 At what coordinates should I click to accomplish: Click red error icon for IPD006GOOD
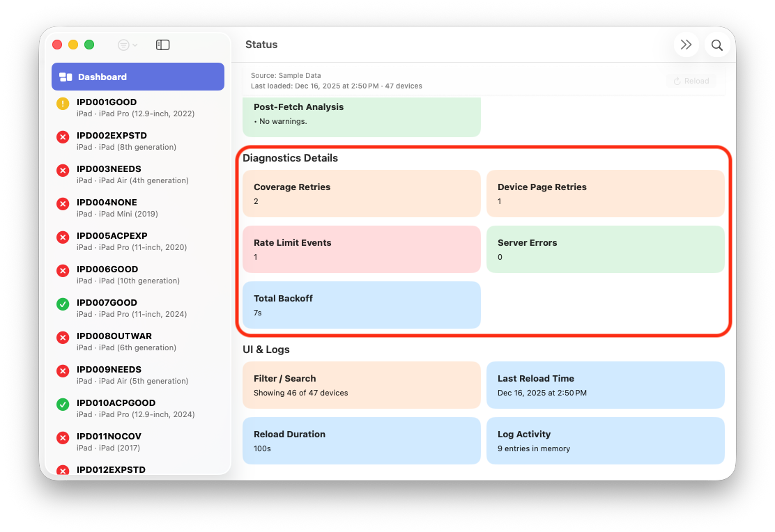pyautogui.click(x=63, y=271)
